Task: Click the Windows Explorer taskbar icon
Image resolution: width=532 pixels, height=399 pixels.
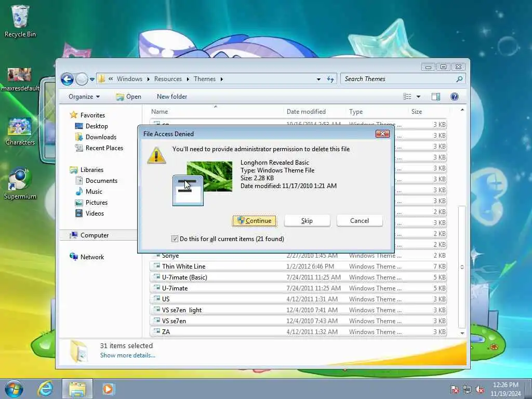Action: click(77, 389)
